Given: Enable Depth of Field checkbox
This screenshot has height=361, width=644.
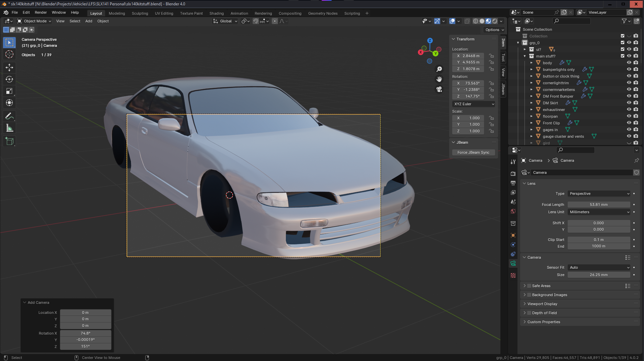Looking at the screenshot, I should tap(529, 313).
